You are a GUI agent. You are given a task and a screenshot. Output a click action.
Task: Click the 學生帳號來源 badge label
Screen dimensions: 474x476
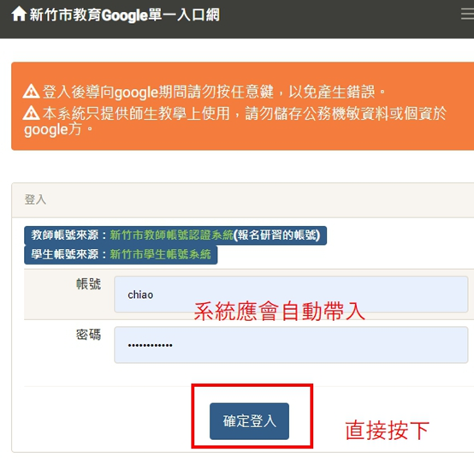tap(65, 254)
